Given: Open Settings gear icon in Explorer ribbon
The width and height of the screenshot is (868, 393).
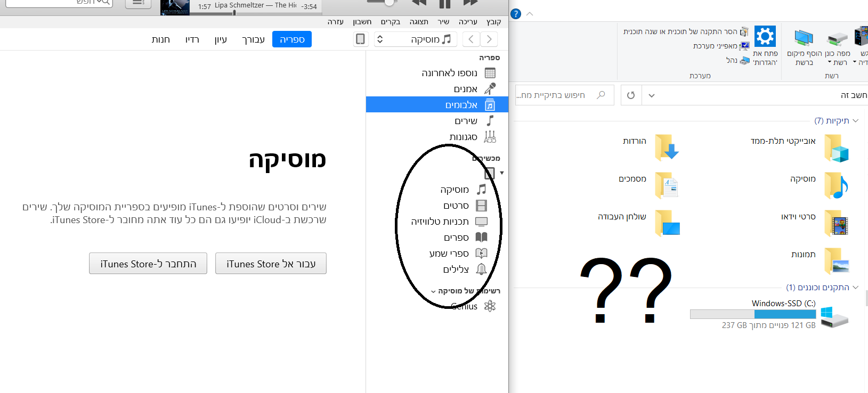Looking at the screenshot, I should pos(765,36).
